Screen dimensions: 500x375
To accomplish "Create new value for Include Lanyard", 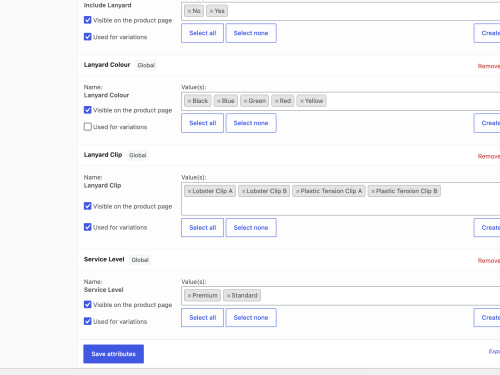I will click(487, 33).
